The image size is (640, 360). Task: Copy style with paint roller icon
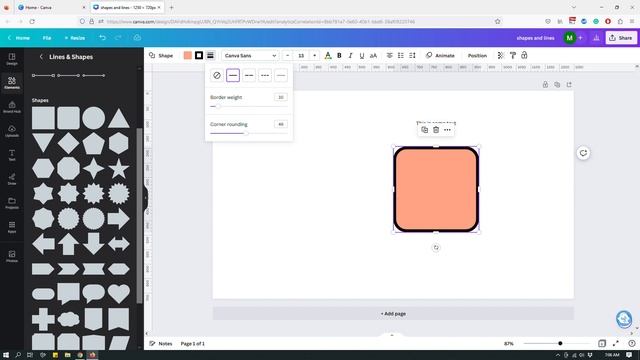(513, 56)
